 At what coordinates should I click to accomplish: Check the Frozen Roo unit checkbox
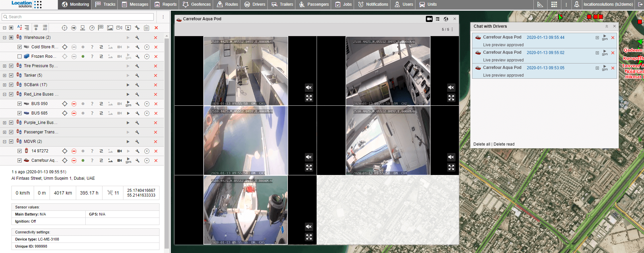point(20,56)
